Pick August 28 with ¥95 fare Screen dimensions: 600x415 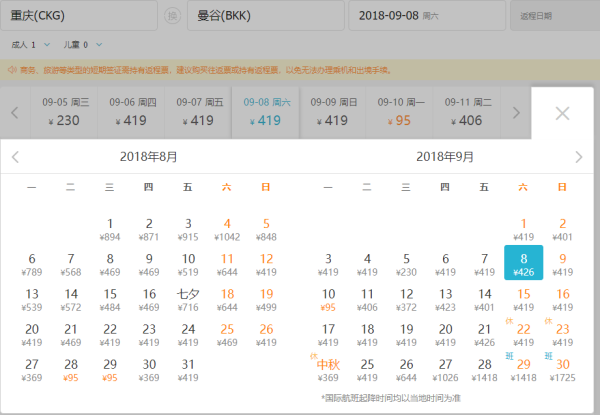click(71, 370)
